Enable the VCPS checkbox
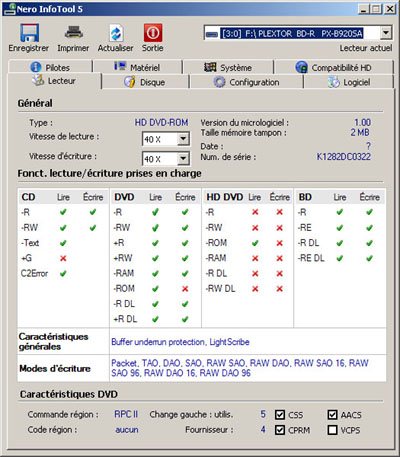The height and width of the screenshot is (457, 400). (x=332, y=430)
